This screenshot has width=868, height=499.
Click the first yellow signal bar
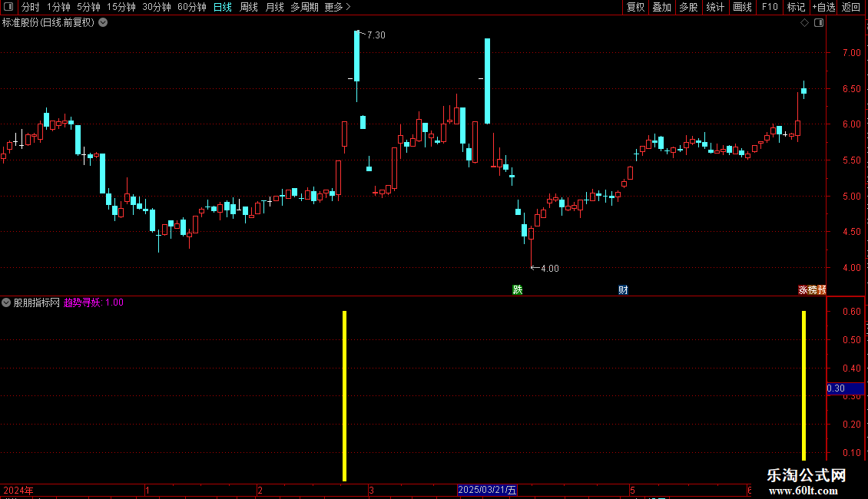[x=344, y=396]
